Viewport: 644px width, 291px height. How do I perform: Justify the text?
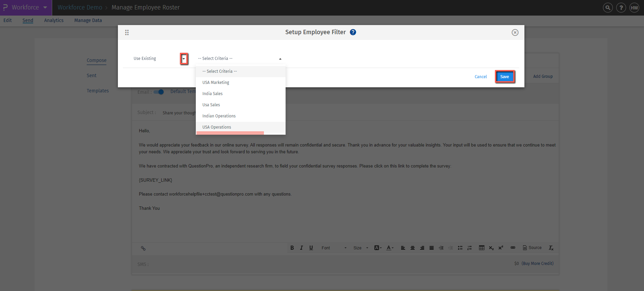click(x=432, y=248)
